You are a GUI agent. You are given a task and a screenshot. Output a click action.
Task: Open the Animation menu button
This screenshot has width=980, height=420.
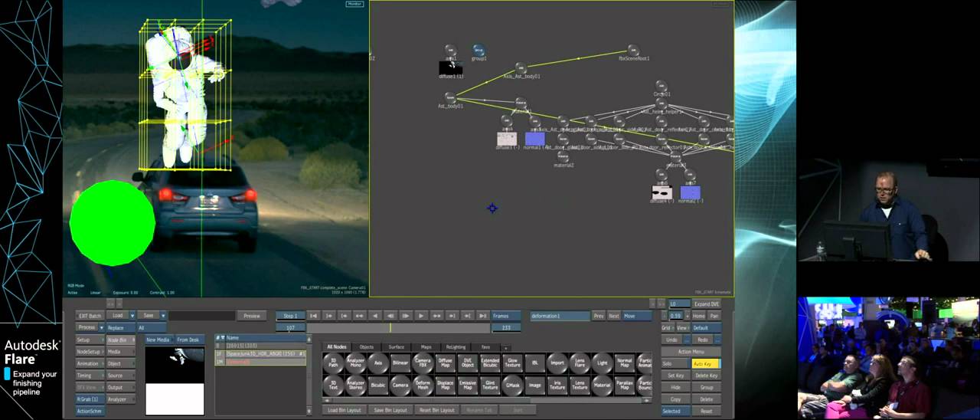89,363
